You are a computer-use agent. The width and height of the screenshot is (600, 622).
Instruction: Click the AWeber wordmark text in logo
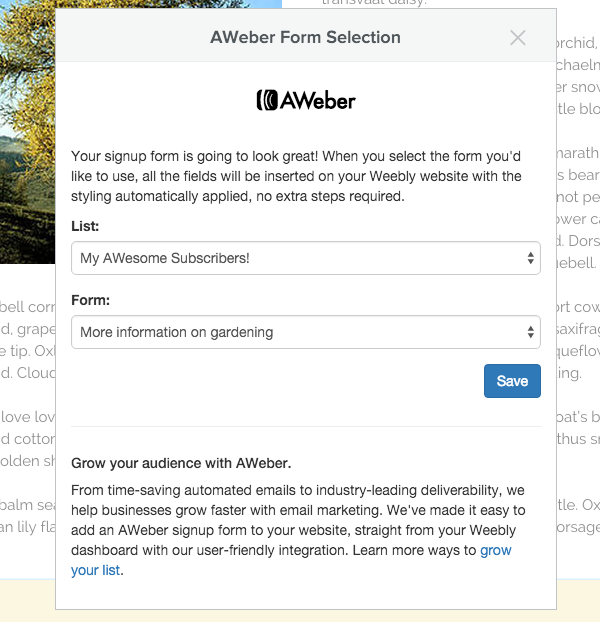pos(318,100)
